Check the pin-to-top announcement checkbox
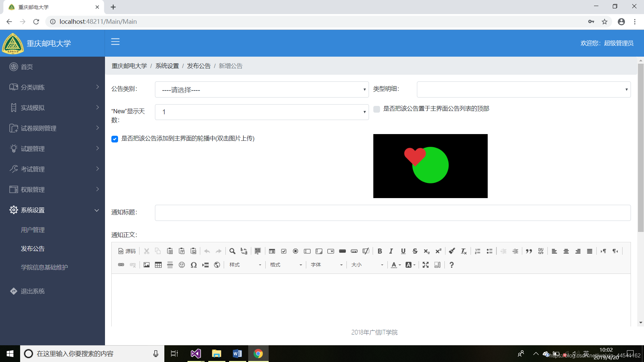Image resolution: width=644 pixels, height=362 pixels. 377,109
